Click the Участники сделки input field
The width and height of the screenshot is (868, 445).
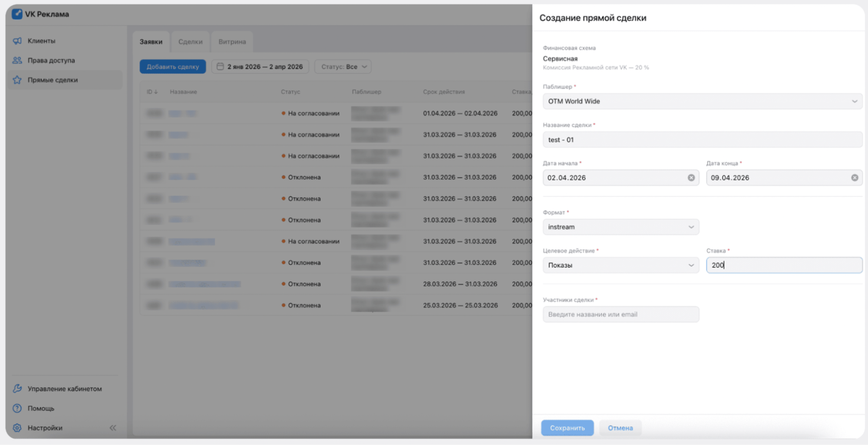[620, 314]
